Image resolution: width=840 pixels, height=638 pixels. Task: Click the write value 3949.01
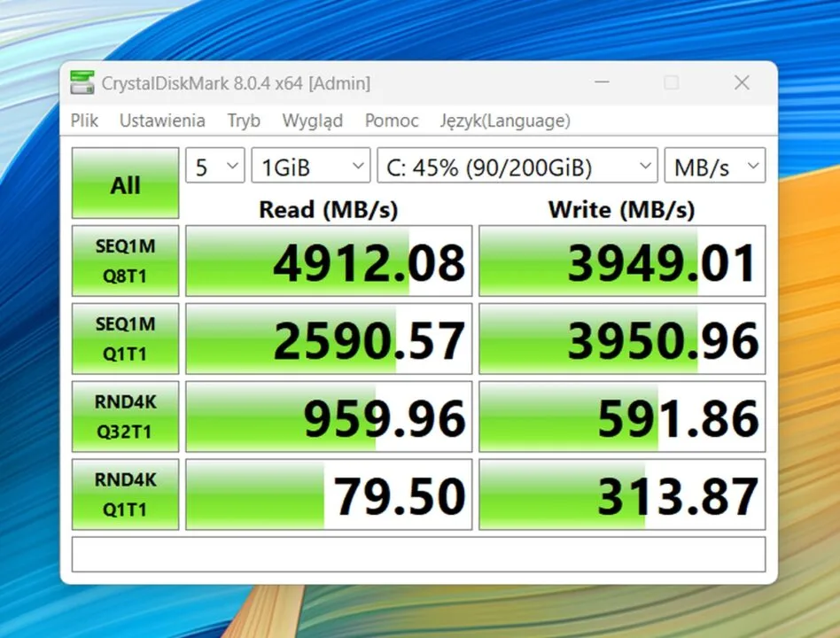click(622, 261)
